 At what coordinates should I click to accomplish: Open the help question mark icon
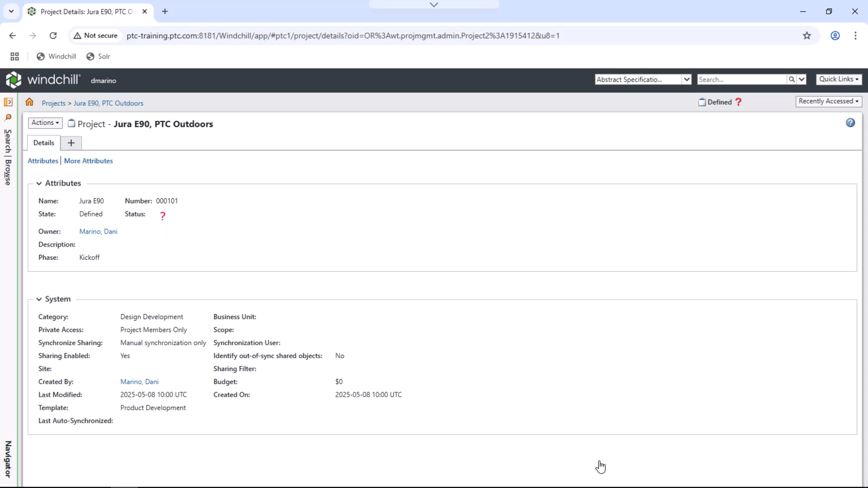point(850,123)
